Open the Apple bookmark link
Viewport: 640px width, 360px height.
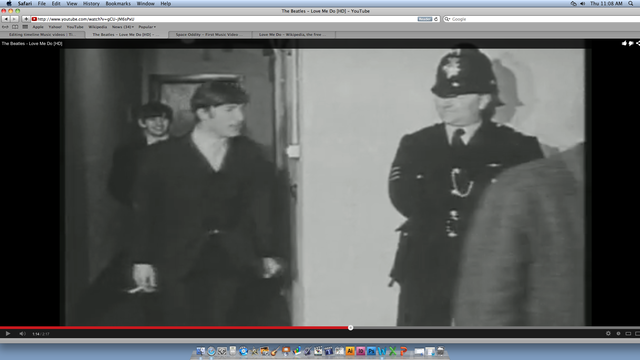38,27
